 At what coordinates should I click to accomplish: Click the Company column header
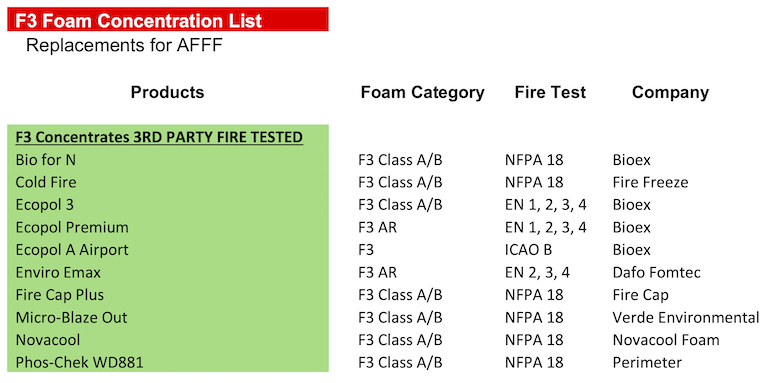670,92
